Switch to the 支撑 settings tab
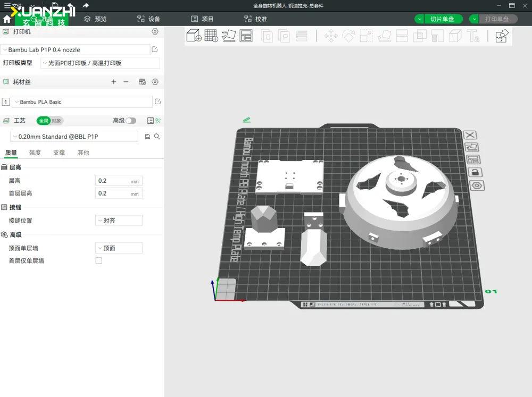532x397 pixels. pos(59,153)
